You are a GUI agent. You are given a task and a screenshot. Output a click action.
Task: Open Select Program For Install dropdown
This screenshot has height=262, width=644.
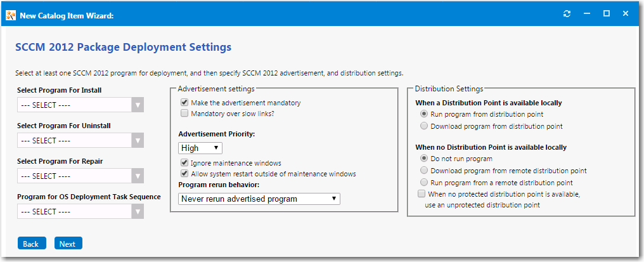[x=81, y=105]
